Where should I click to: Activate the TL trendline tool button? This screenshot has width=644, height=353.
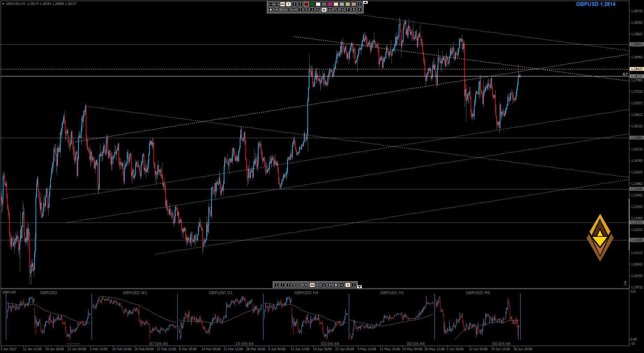click(336, 10)
